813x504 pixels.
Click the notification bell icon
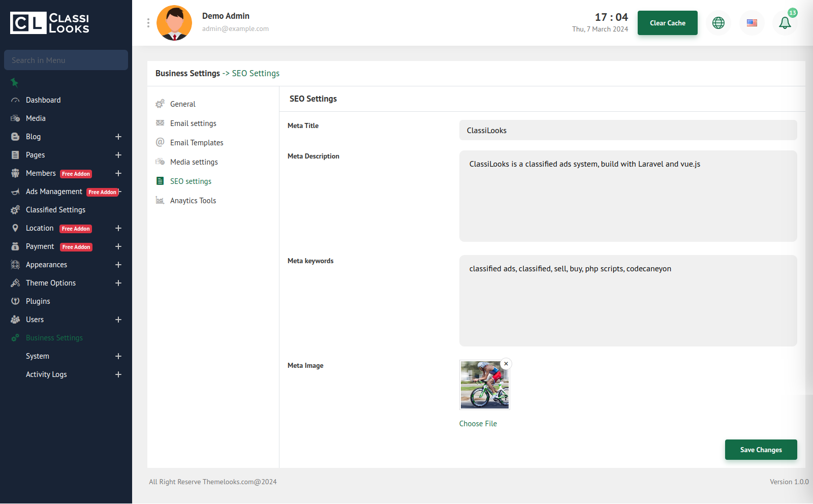pos(785,23)
